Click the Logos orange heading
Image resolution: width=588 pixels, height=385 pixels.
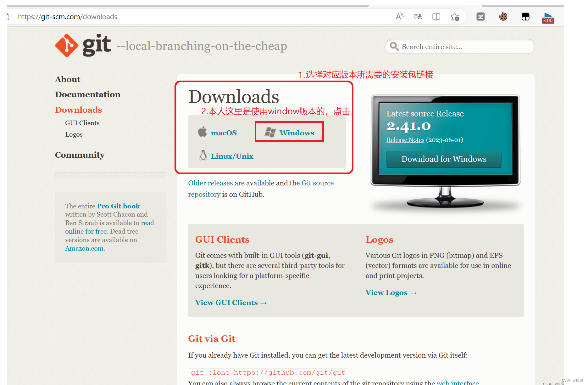[x=379, y=240]
